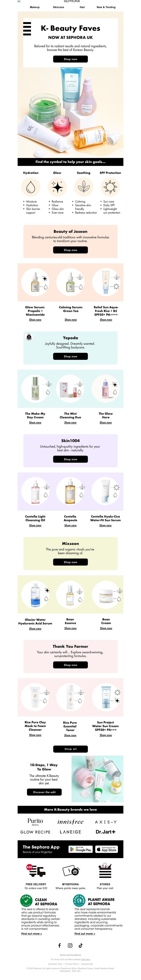Click the Unsubscribe link in footer
The image size is (141, 980).
tap(87, 964)
